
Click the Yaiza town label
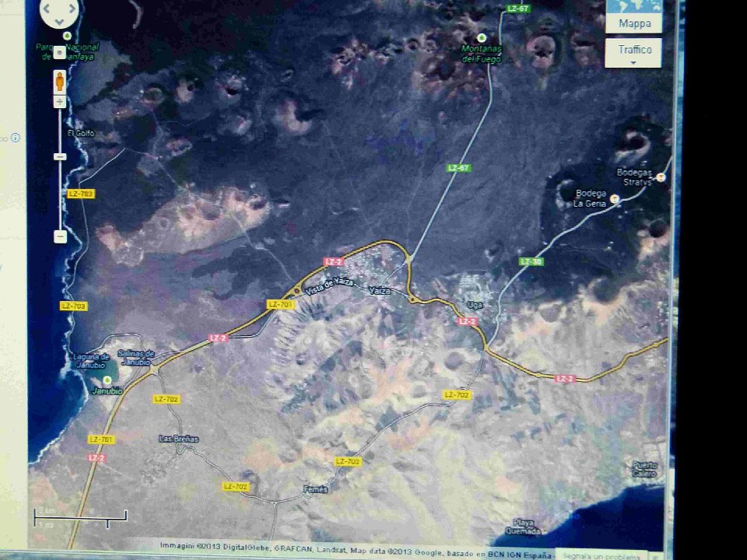tap(380, 291)
